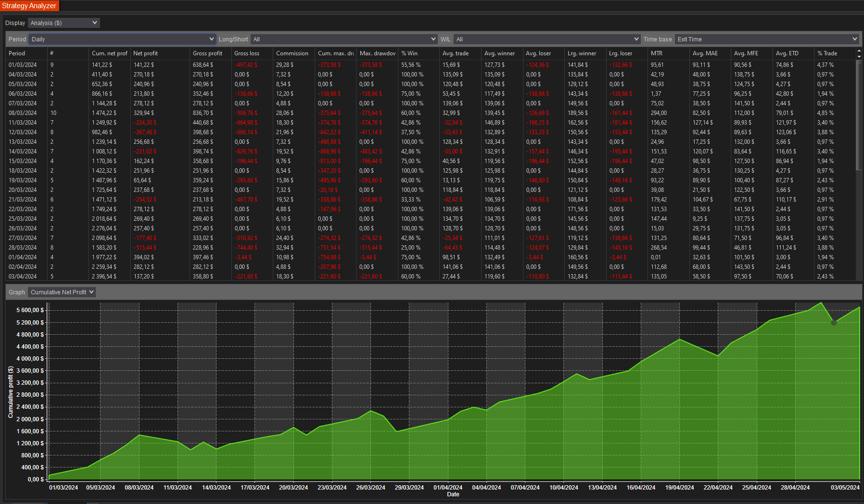Sort by Avg. winner column header
Viewport: 864px width, 504px height.
point(502,53)
